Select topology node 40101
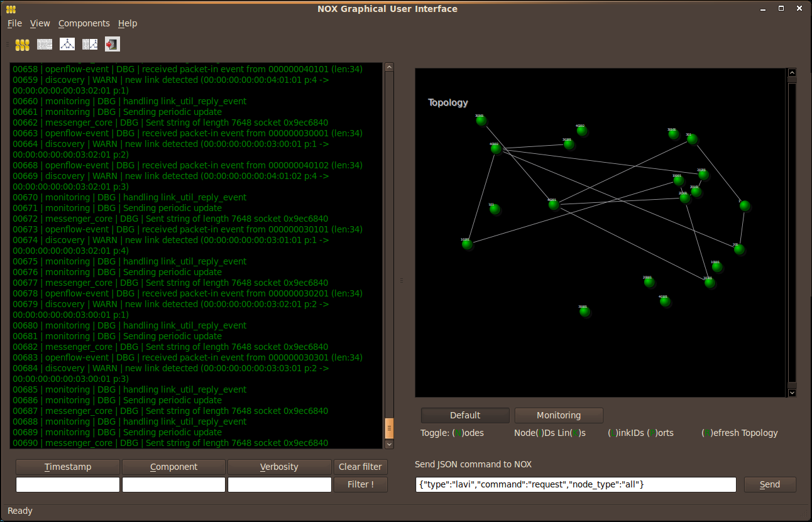This screenshot has width=812, height=522. (665, 302)
